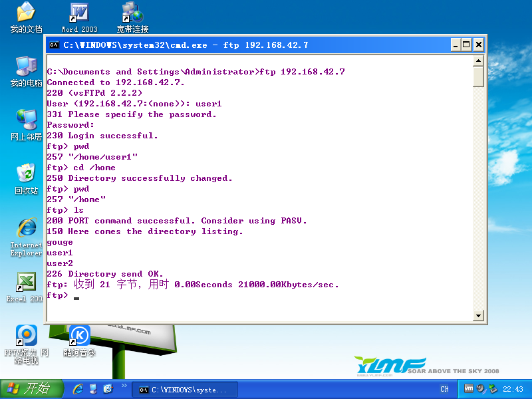This screenshot has height=399, width=532.
Task: Select the 回收站 recycle bin icon
Action: (26, 179)
